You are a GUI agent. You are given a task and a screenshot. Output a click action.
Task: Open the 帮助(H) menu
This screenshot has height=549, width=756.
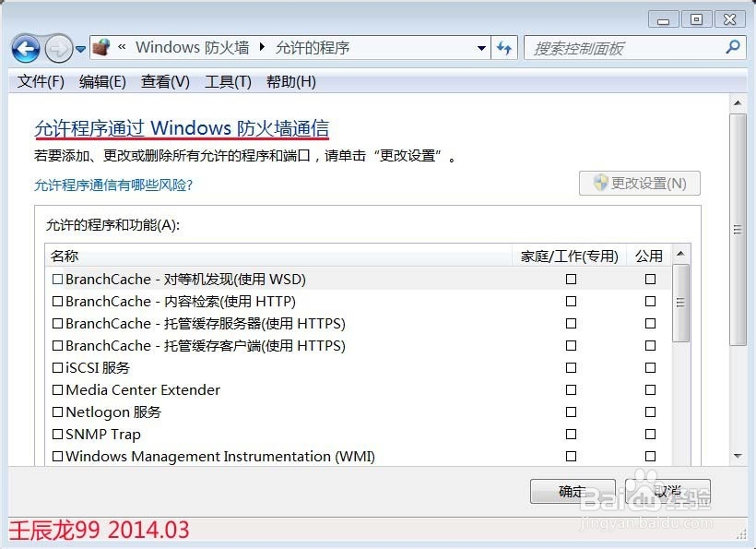click(x=291, y=81)
